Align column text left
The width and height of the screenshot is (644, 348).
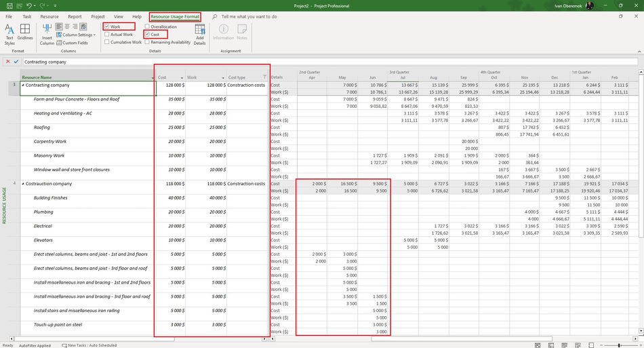pyautogui.click(x=59, y=26)
